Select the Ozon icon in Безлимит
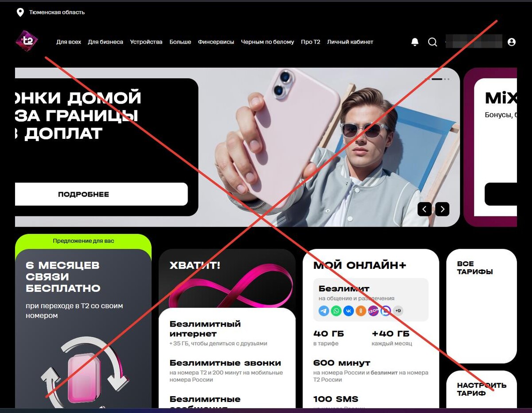 [x=373, y=311]
